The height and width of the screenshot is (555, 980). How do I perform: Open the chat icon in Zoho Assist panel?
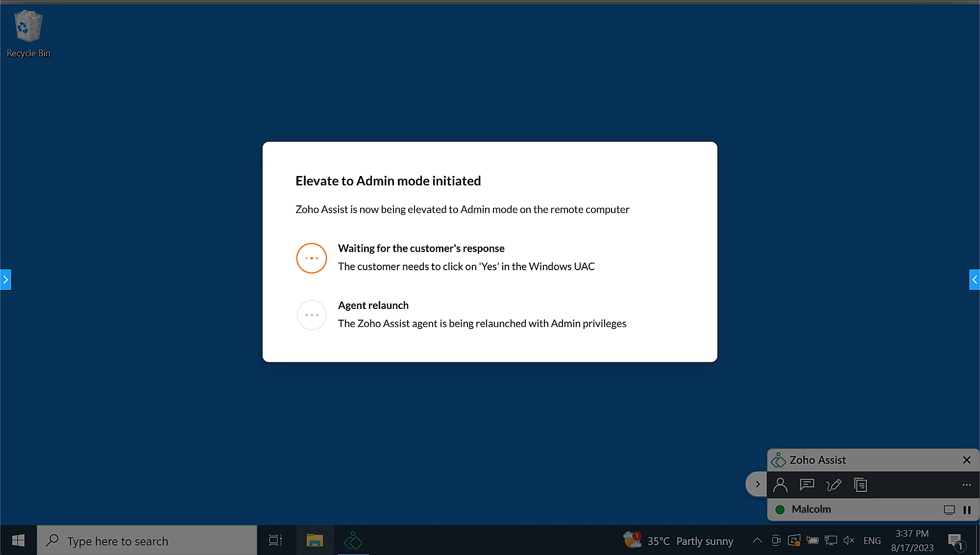click(x=807, y=485)
